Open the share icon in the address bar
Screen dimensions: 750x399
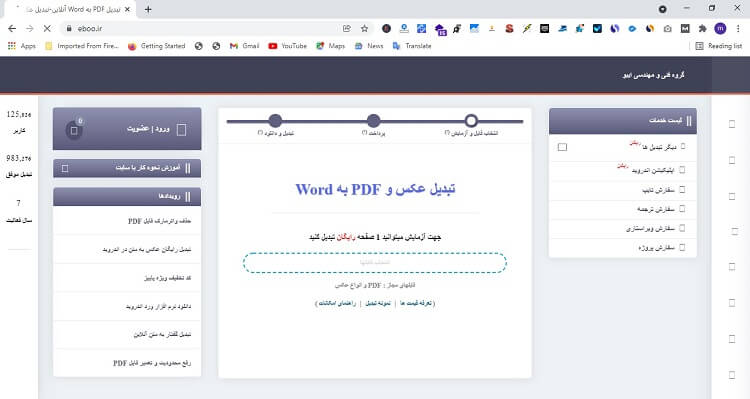347,29
